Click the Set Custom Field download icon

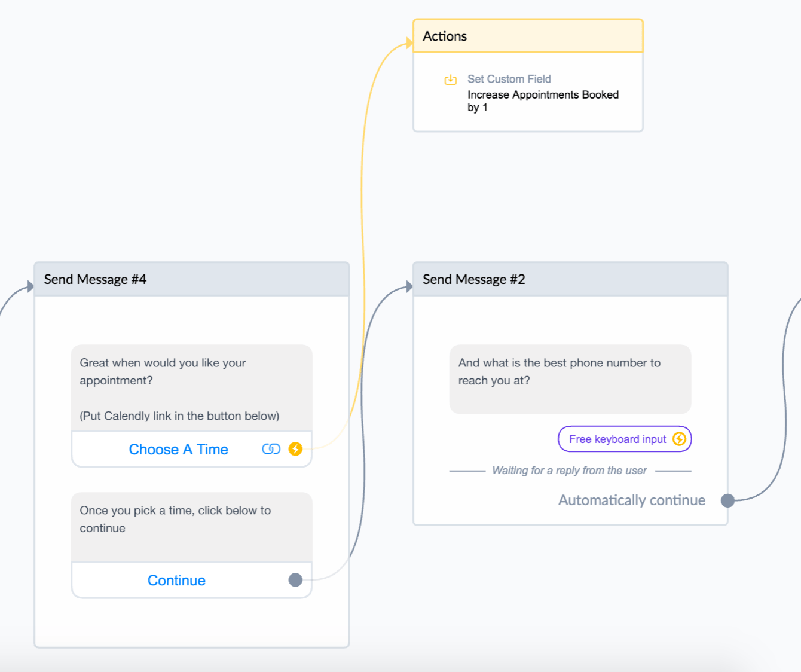pos(451,80)
